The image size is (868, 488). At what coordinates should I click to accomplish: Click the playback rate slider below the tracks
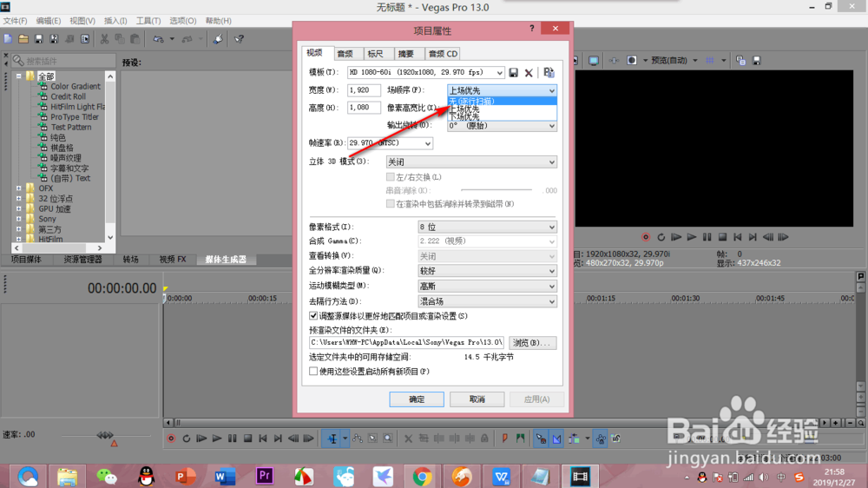tap(105, 436)
